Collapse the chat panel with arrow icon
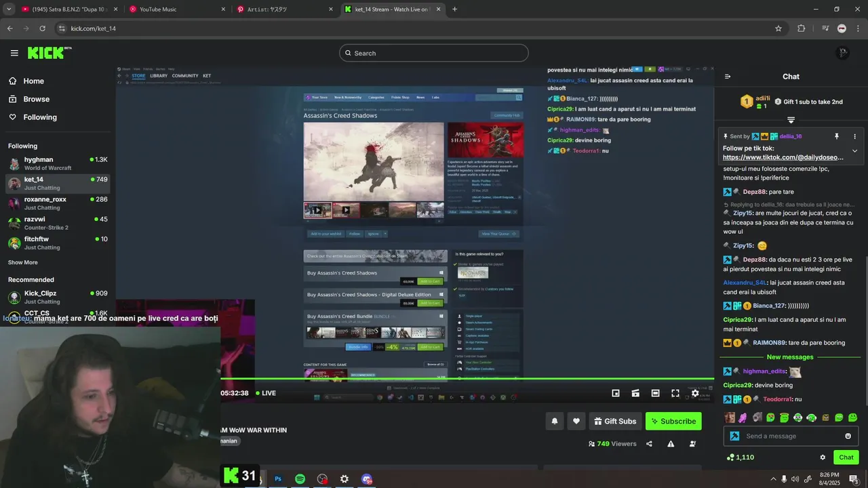Screen dimensions: 868x488 coord(728,77)
